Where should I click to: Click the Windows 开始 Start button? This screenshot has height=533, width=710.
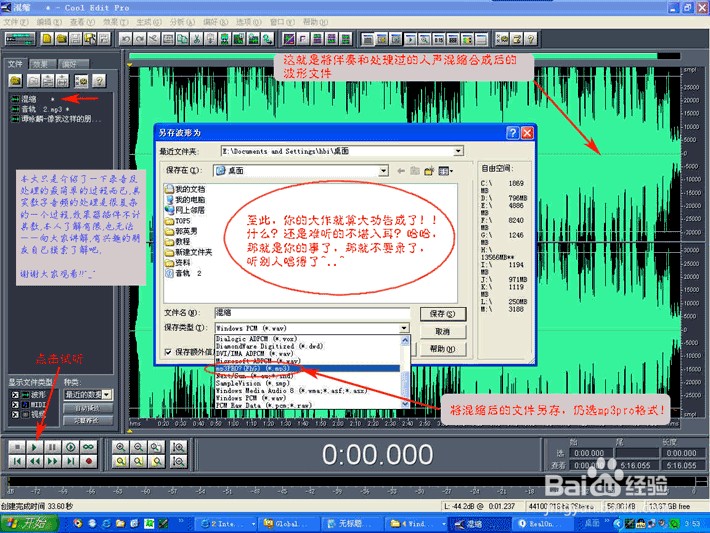[30, 523]
